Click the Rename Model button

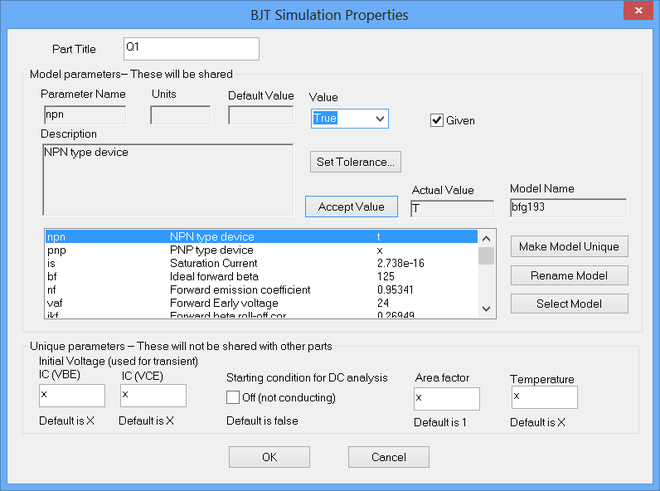tap(569, 275)
